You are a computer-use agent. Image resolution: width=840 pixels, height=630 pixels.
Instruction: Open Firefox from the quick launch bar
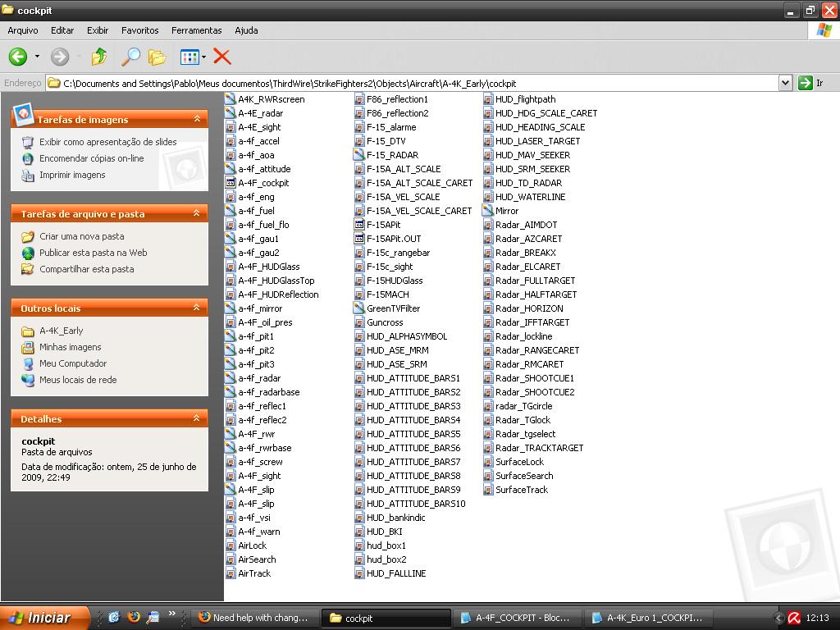point(134,617)
